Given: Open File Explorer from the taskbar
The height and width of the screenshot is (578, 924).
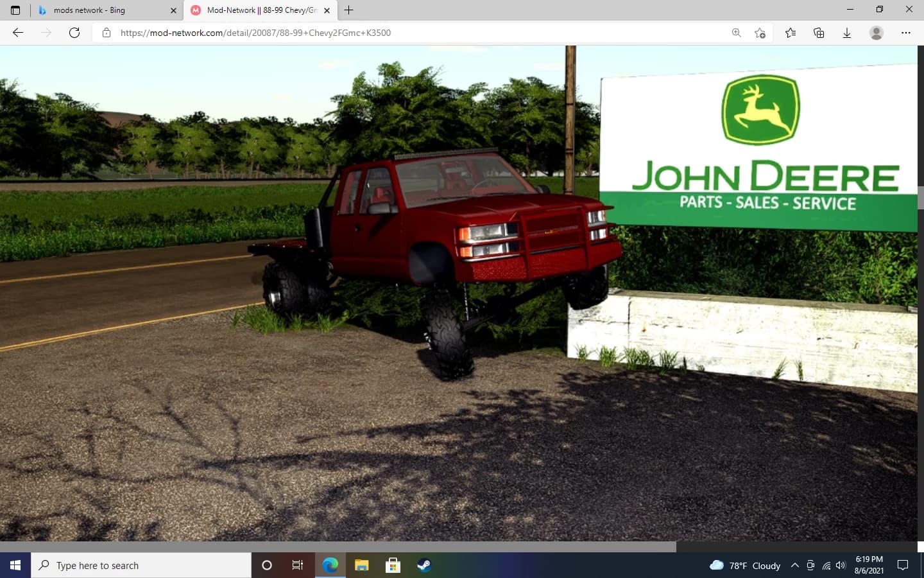Looking at the screenshot, I should point(362,565).
